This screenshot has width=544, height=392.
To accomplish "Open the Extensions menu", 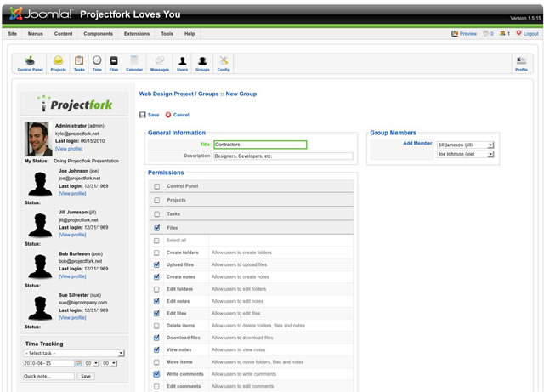I will tap(136, 34).
